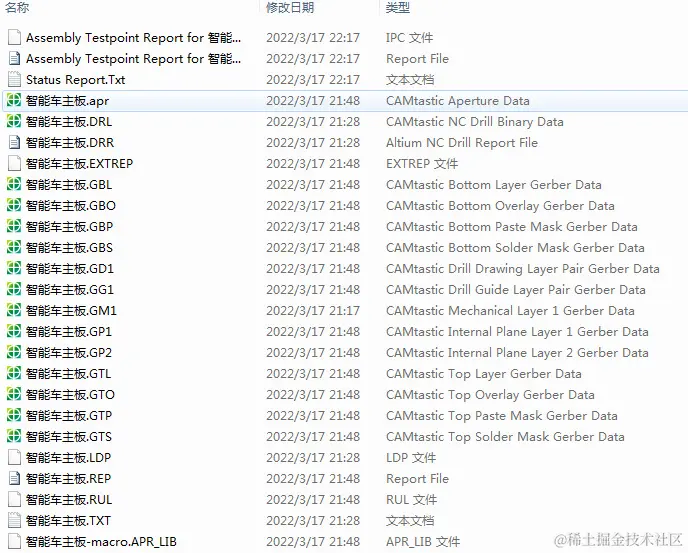Click the notepad icon of 智能车主板.TXT
The width and height of the screenshot is (688, 553).
(x=14, y=521)
